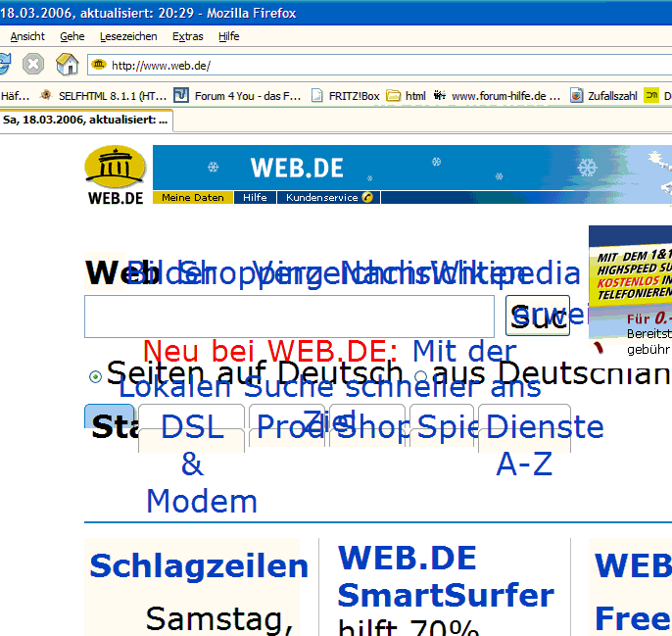Viewport: 672px width, 636px height.
Task: Select the aus Deutschland radio button
Action: click(420, 376)
